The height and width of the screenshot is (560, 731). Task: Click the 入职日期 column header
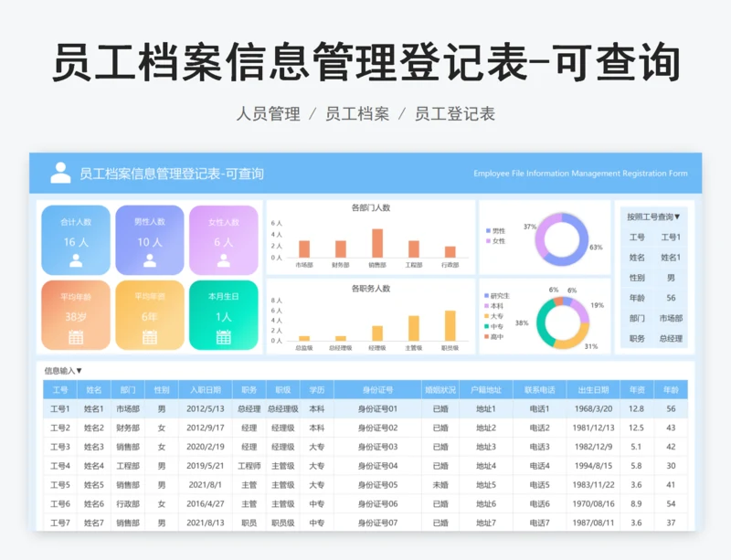(205, 390)
